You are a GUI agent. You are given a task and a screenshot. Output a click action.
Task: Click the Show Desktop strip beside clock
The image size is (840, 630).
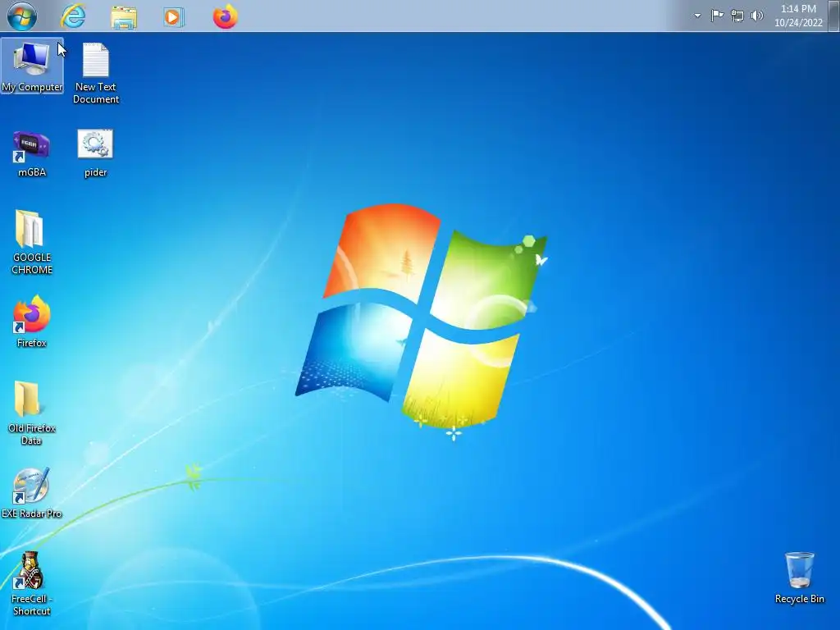click(834, 16)
